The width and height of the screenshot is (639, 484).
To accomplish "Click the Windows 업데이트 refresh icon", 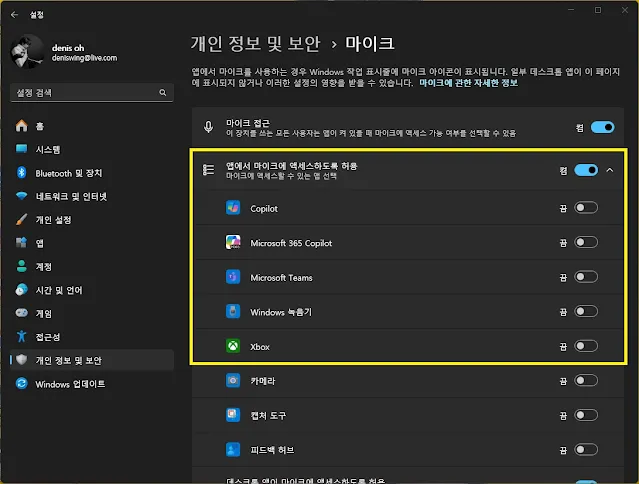I will (22, 383).
